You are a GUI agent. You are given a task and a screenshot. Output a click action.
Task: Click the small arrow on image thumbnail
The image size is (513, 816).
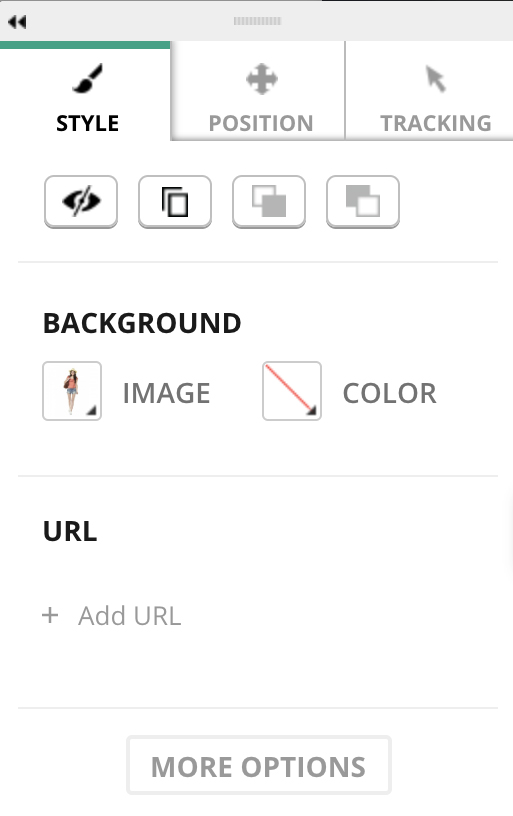(92, 411)
